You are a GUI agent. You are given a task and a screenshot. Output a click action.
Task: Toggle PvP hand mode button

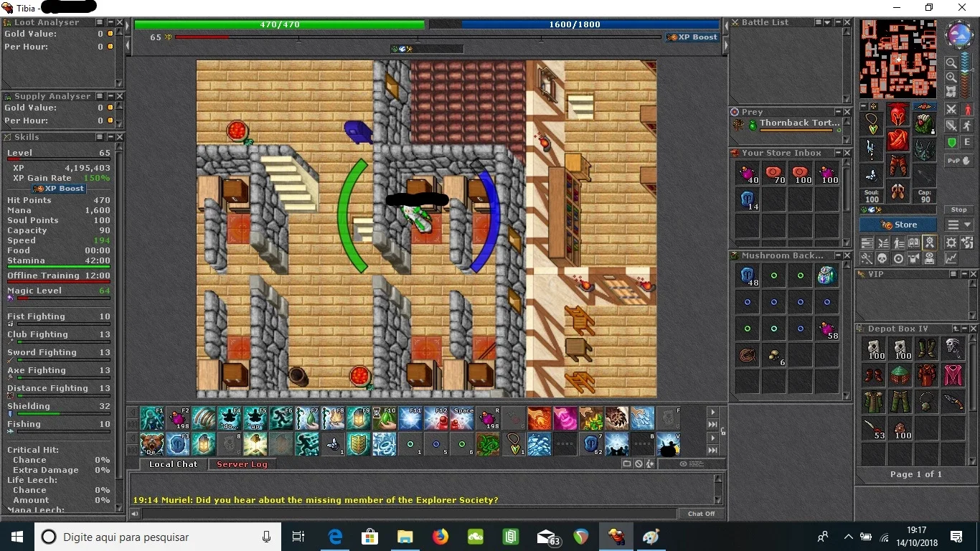(x=958, y=161)
